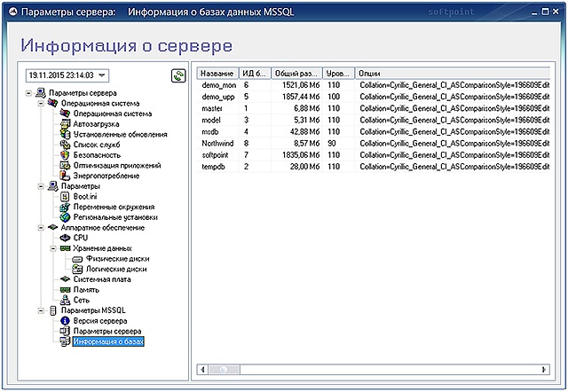
Task: Click the Сеть network icon
Action: [65, 300]
